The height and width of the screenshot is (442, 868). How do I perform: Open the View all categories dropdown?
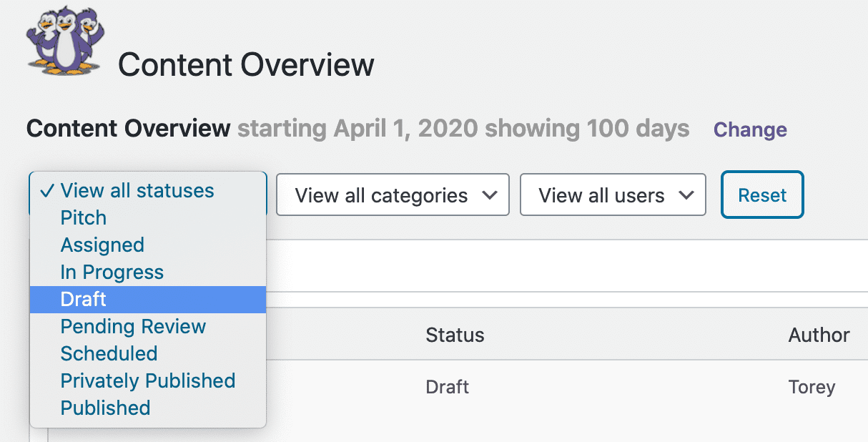pyautogui.click(x=393, y=195)
